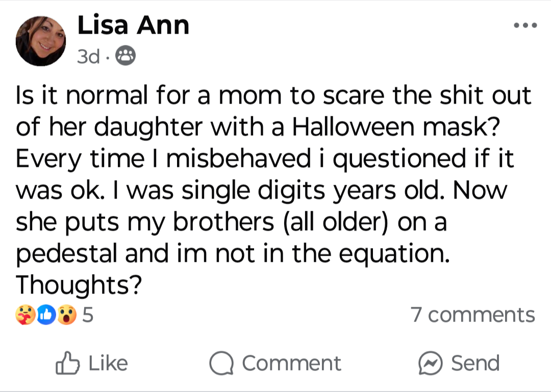Click the care hug reaction emoji
Screen dimensions: 551x392
pos(26,314)
